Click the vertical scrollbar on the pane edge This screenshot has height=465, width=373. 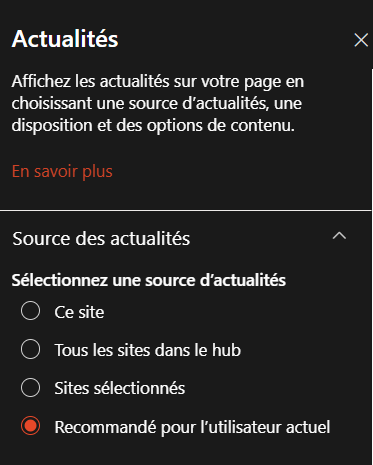[372, 267]
